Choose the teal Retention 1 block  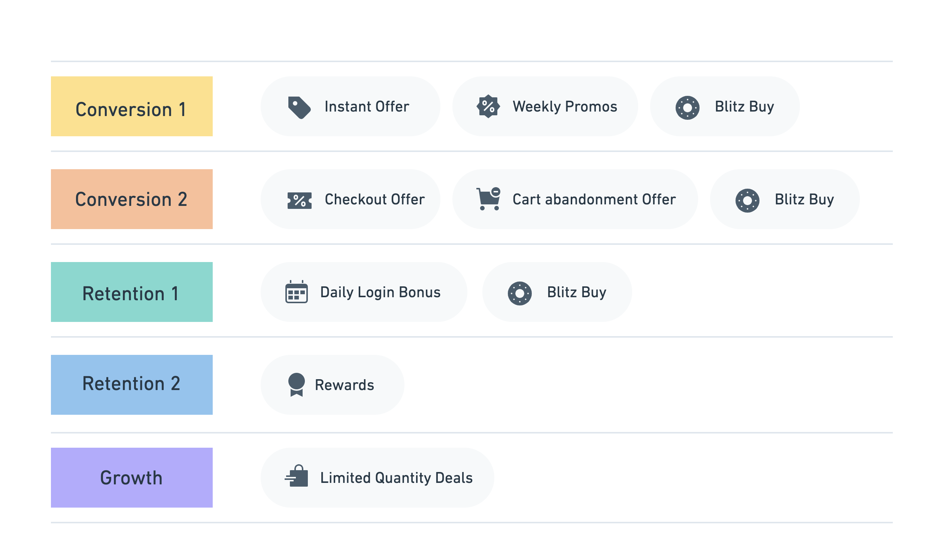[132, 292]
